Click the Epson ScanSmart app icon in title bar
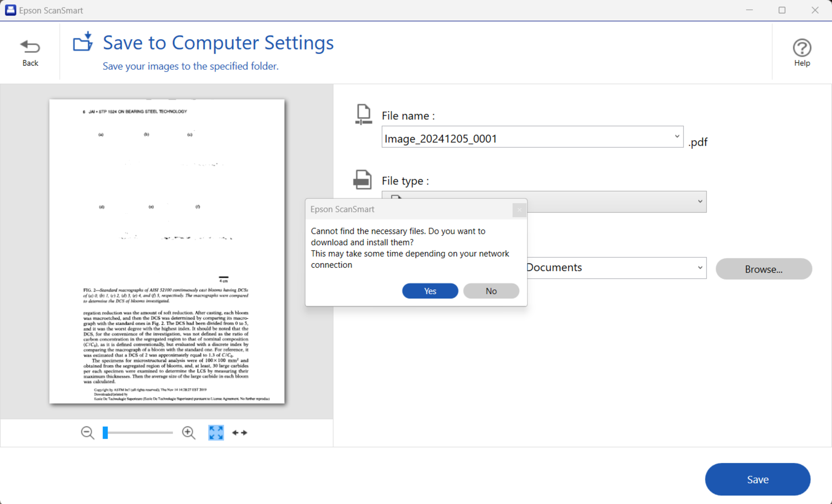 tap(10, 10)
